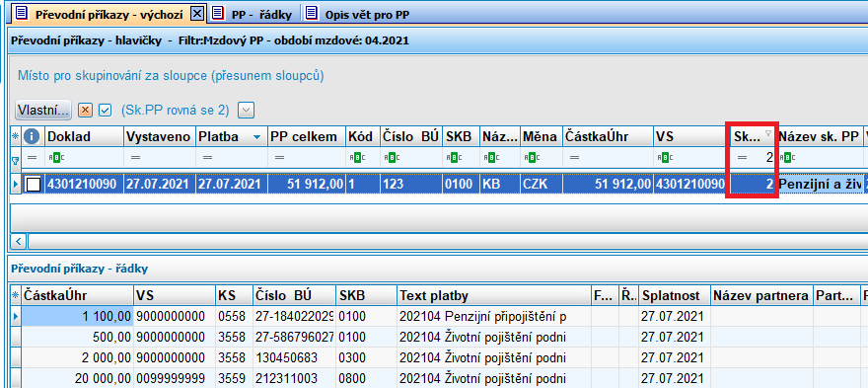Click ABC filter operator under Měna
The height and width of the screenshot is (388, 868).
531,158
